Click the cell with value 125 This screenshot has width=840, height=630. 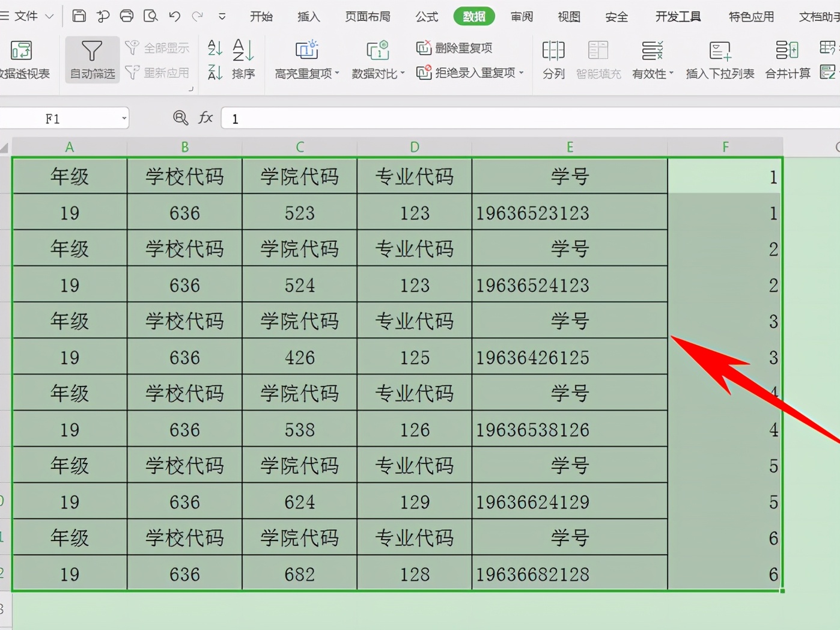pos(415,358)
